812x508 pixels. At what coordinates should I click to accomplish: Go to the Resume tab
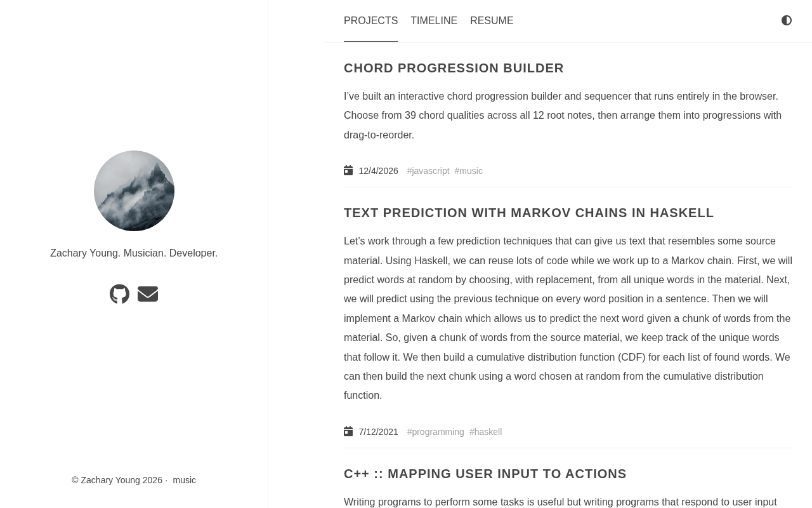coord(492,21)
